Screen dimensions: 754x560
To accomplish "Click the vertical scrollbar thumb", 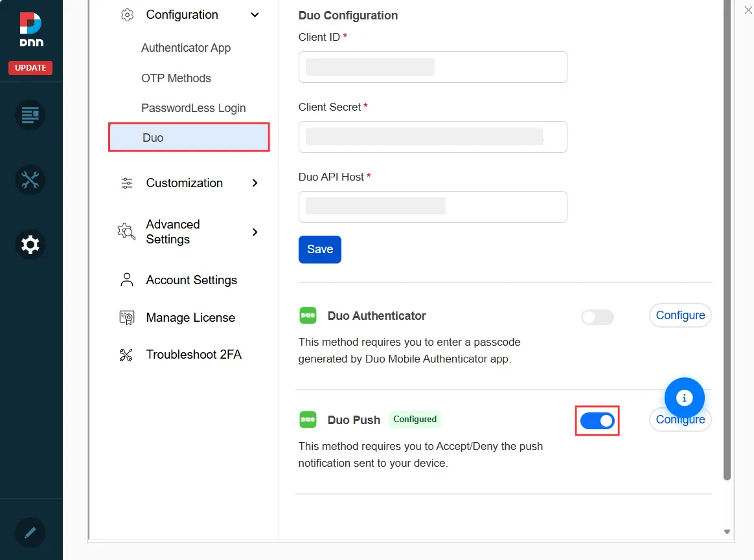I will [727, 240].
